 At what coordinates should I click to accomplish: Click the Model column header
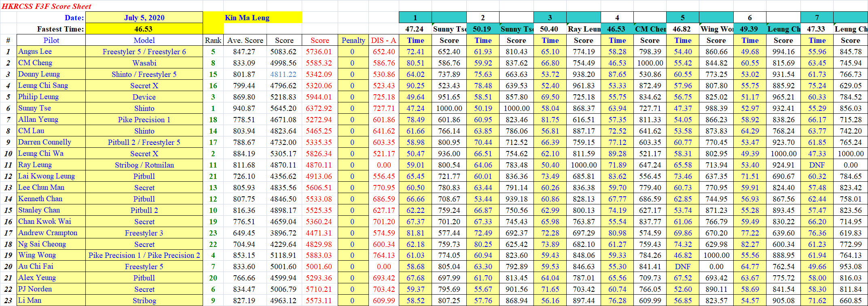[144, 40]
